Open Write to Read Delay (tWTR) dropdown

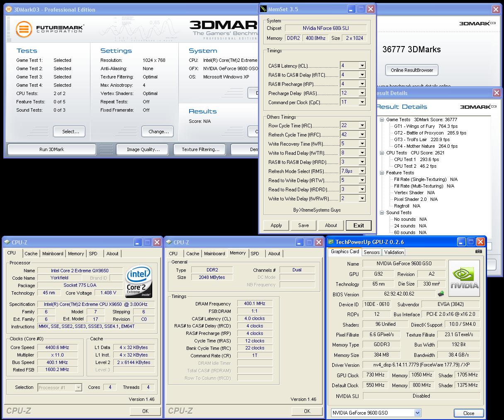pos(362,153)
